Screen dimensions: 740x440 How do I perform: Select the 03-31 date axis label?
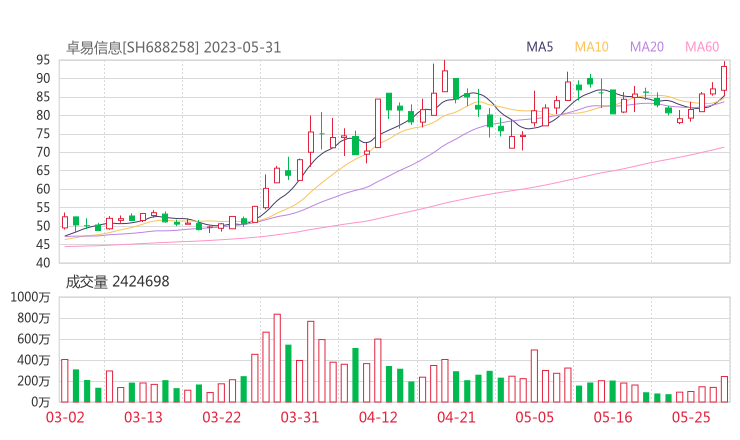pyautogui.click(x=299, y=417)
